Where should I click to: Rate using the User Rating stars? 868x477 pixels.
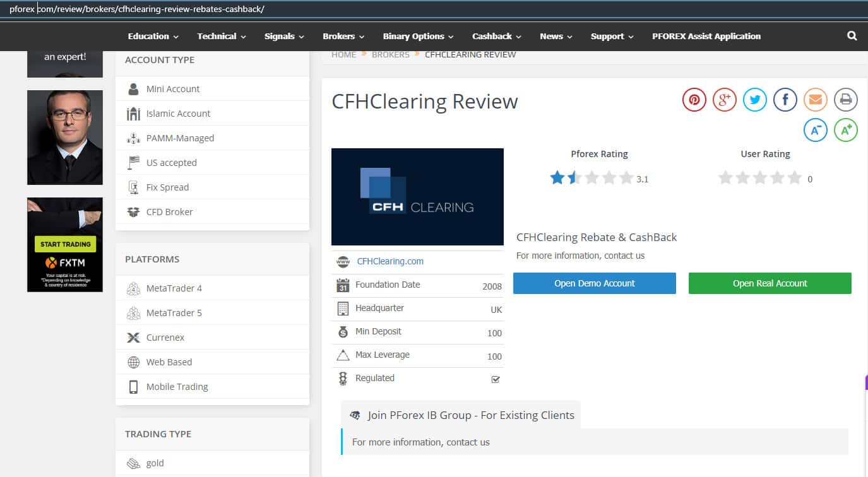760,178
